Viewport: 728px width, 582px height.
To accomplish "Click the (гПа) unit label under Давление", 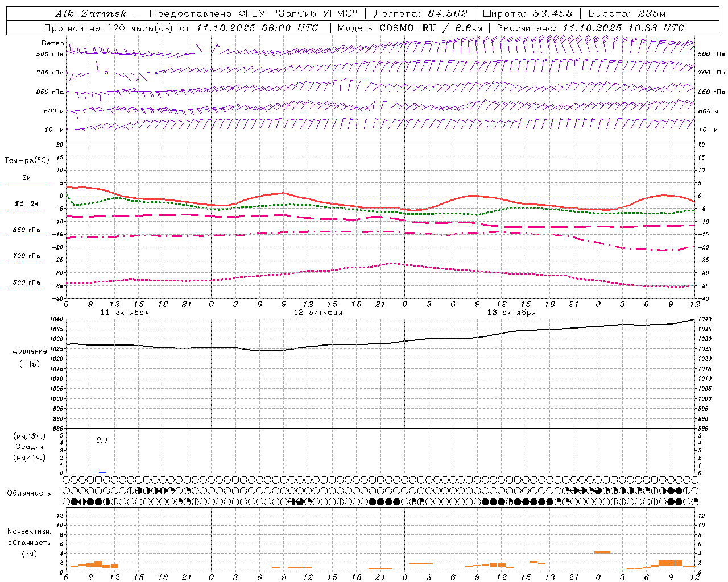I will [30, 364].
